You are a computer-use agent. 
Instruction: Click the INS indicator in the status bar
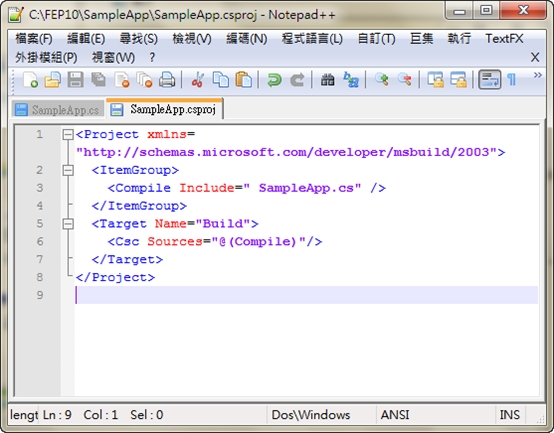click(x=509, y=415)
